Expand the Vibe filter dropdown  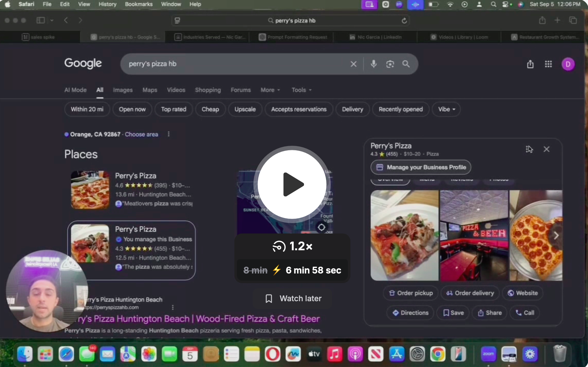click(x=446, y=109)
